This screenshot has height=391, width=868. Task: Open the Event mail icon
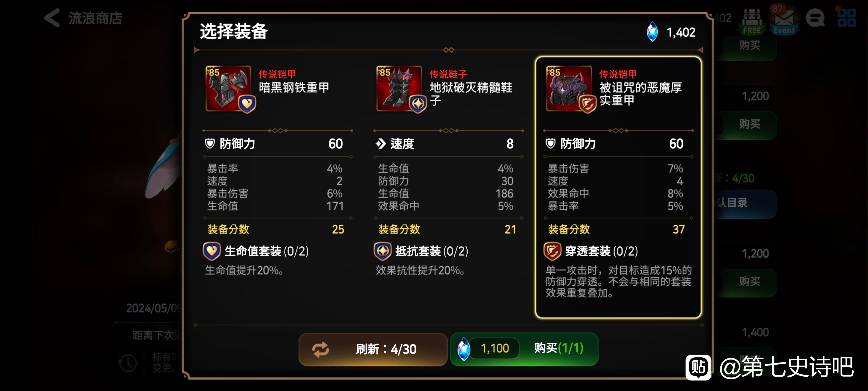tap(784, 21)
